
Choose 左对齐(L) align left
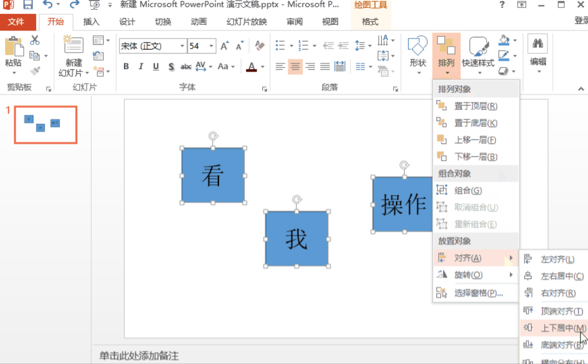pos(554,259)
